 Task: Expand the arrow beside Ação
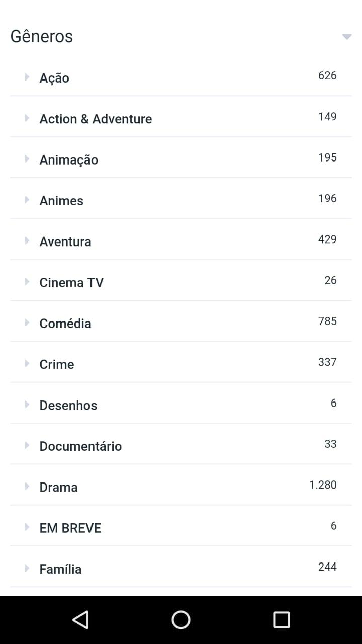[27, 77]
